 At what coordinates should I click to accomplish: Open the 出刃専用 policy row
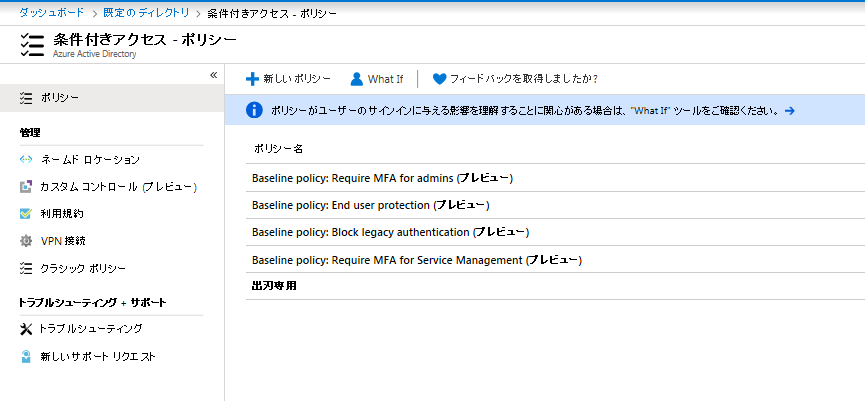(556, 286)
